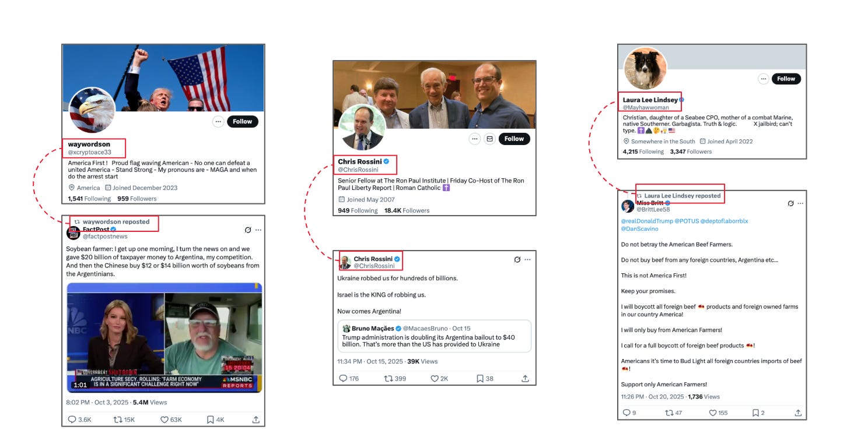
Task: Click Grok icon on Chris Rossini post
Action: click(517, 259)
